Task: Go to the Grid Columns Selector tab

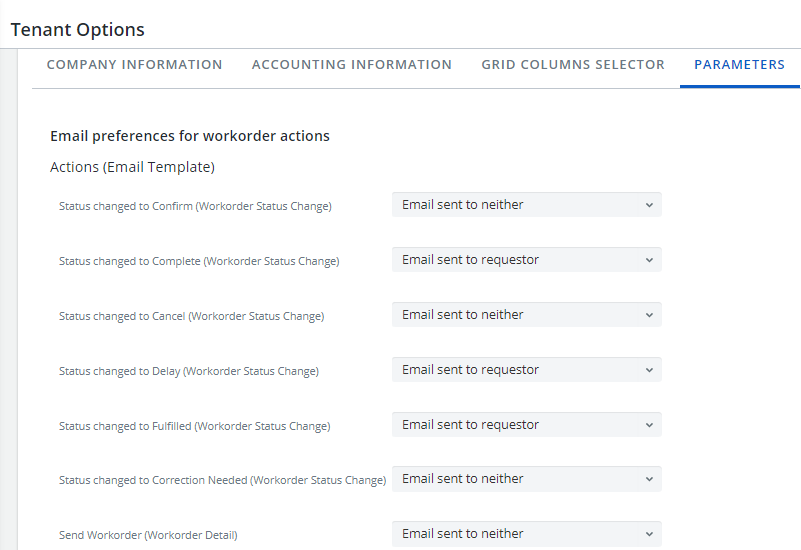Action: 572,65
